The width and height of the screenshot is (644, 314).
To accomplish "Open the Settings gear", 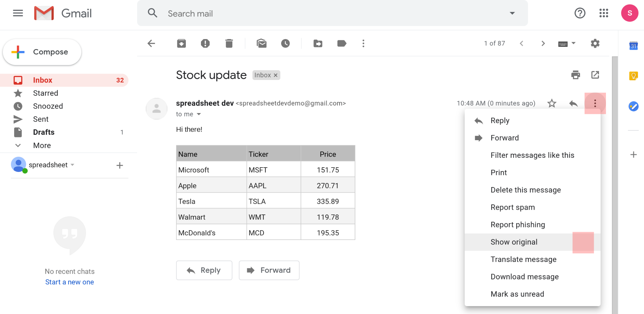I will coord(595,43).
